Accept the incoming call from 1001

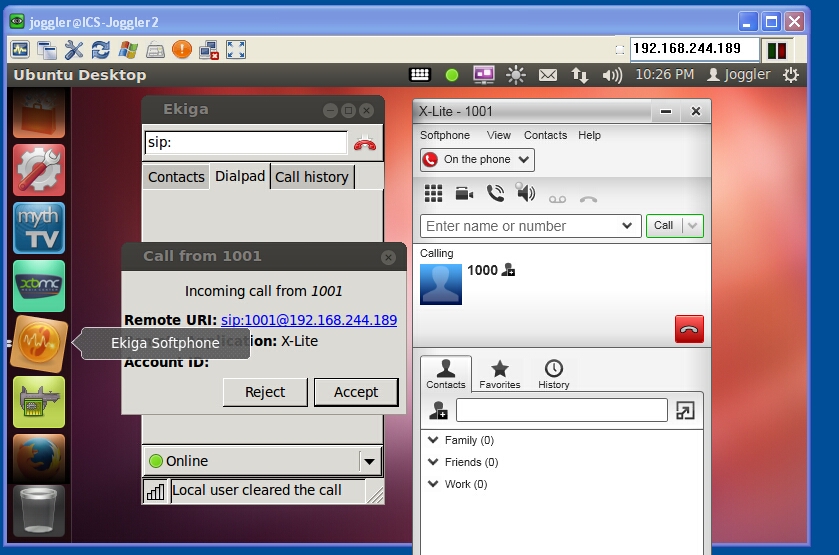(x=356, y=392)
